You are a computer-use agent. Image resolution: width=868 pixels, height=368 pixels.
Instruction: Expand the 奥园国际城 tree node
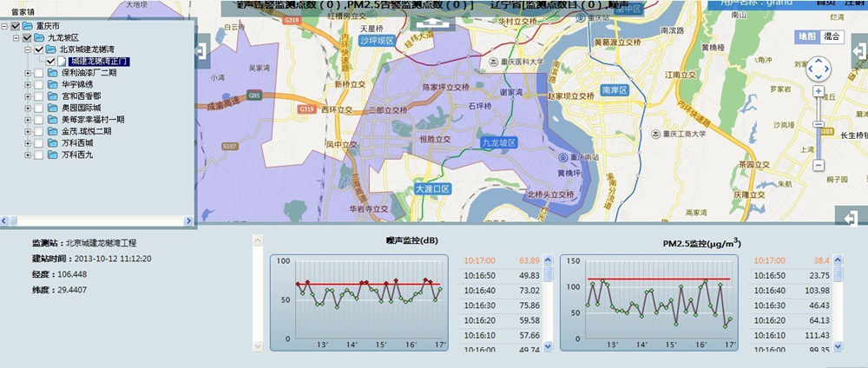tap(28, 108)
